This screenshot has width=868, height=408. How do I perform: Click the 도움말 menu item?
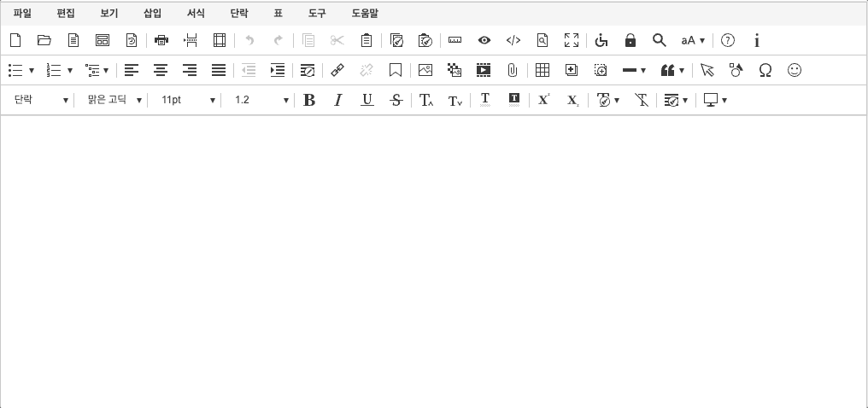(365, 14)
